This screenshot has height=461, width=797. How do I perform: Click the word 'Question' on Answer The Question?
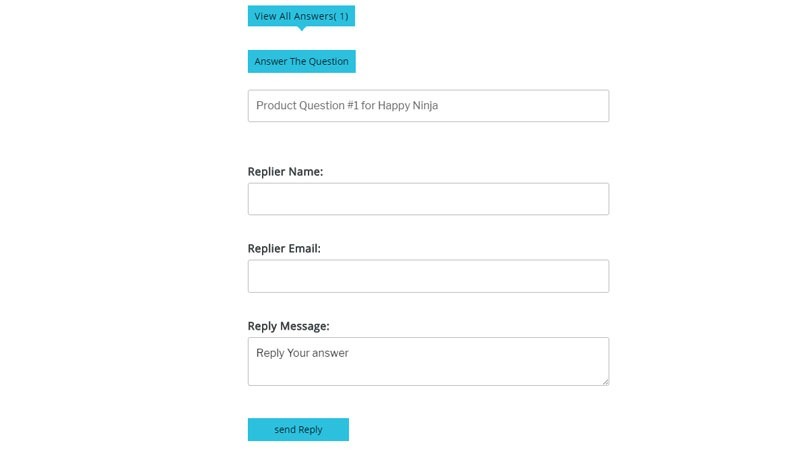(x=329, y=62)
